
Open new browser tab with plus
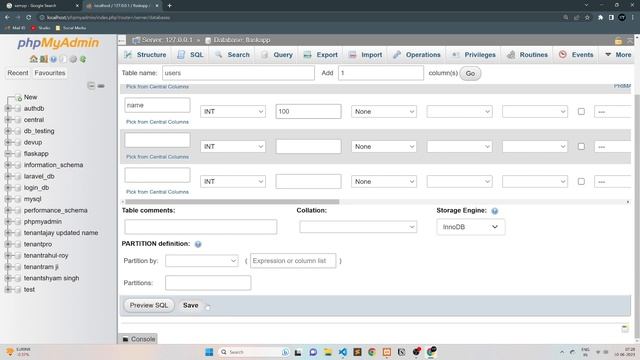(169, 6)
